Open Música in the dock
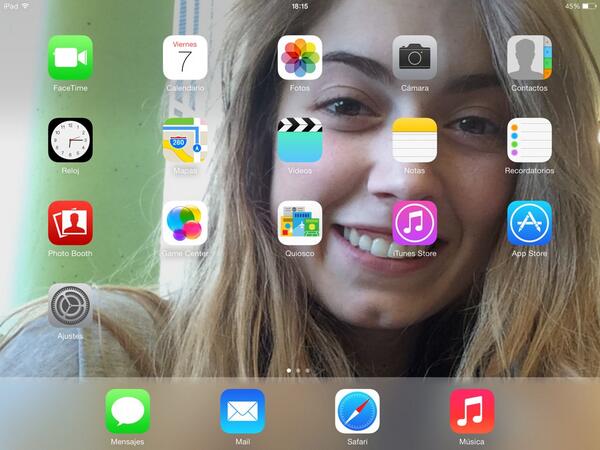Screen dimensions: 600x450 click(472, 411)
